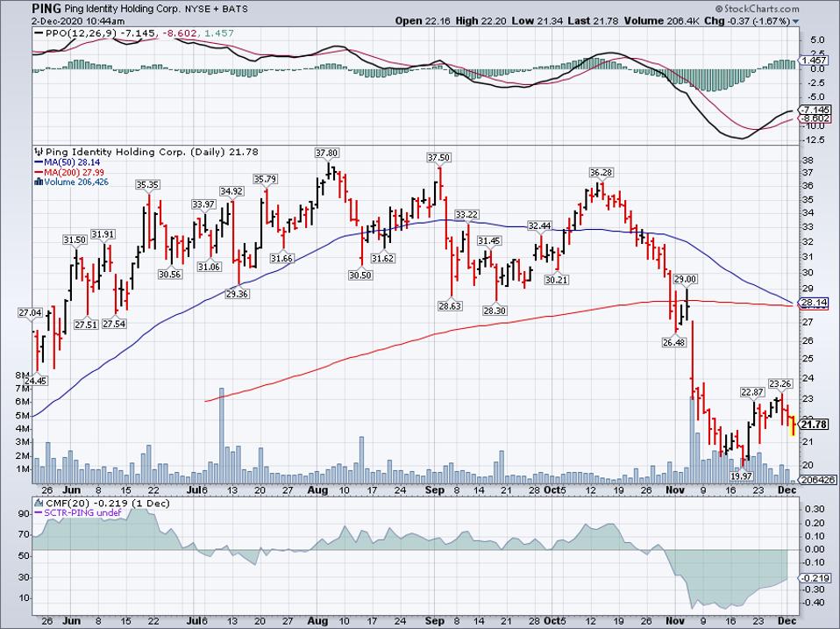
Task: Click the 32.44 price label
Action: point(539,226)
